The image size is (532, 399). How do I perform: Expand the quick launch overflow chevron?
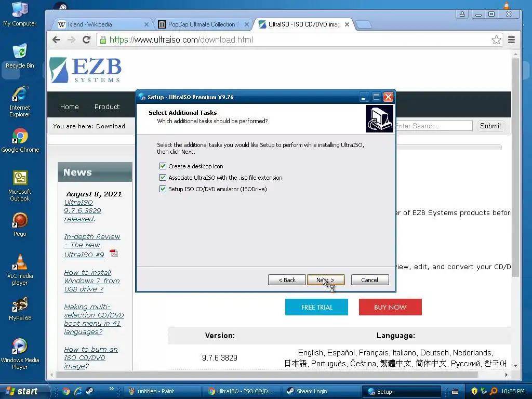[111, 389]
